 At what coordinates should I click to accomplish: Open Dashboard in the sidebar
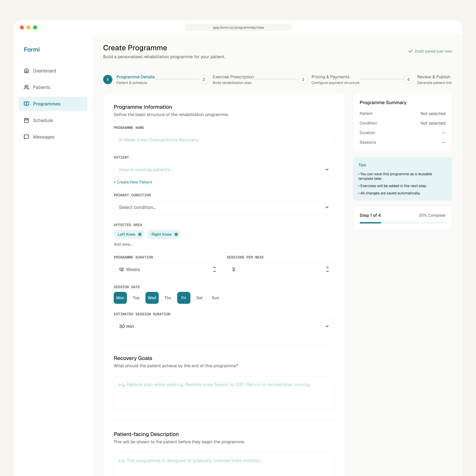coord(53,71)
